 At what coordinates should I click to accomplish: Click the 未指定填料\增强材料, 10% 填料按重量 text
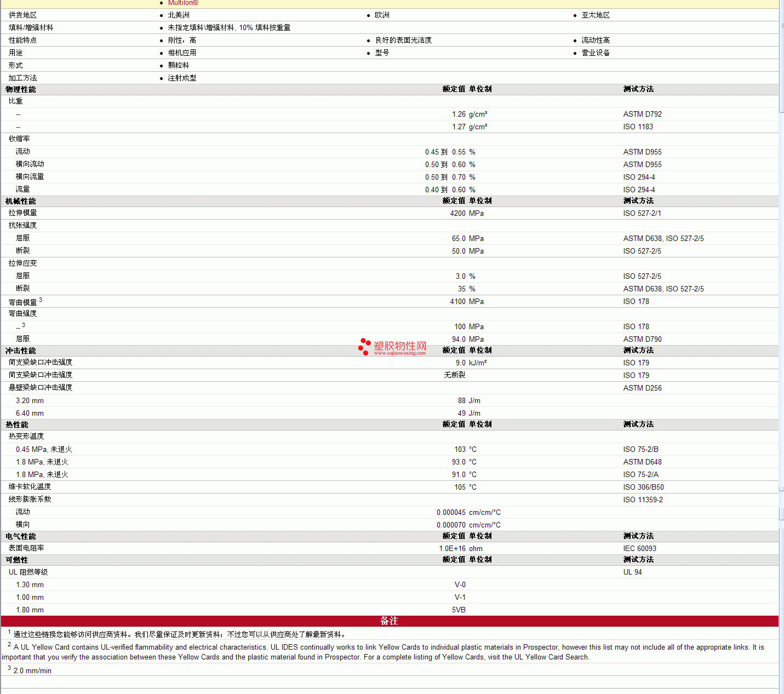pos(229,27)
